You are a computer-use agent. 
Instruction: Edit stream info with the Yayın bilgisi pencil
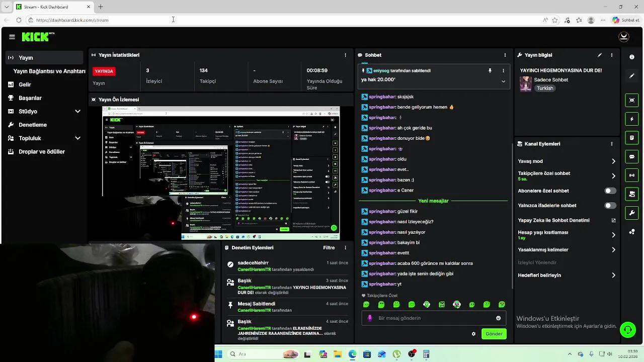pyautogui.click(x=599, y=55)
